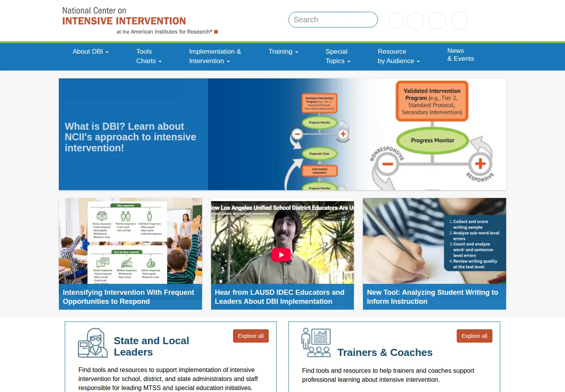Click 'at the American Institutes for Research' text
Screen dimensions: 565x392
[164, 32]
